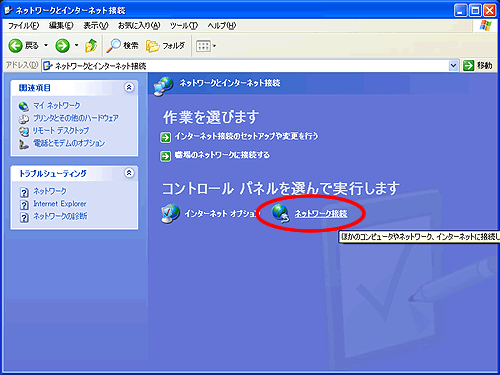The width and height of the screenshot is (500, 375).
Task: Click the プリンタとその他のハードウェア icon
Action: point(24,119)
